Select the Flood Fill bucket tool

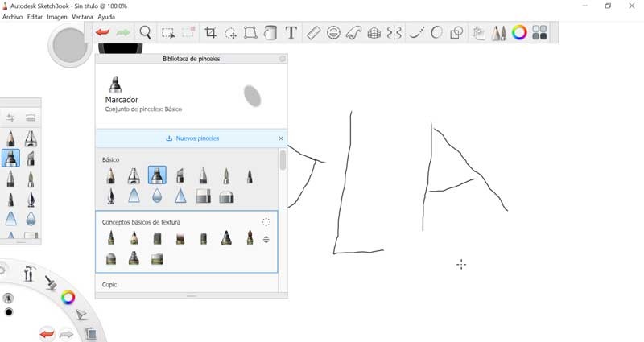(x=270, y=32)
